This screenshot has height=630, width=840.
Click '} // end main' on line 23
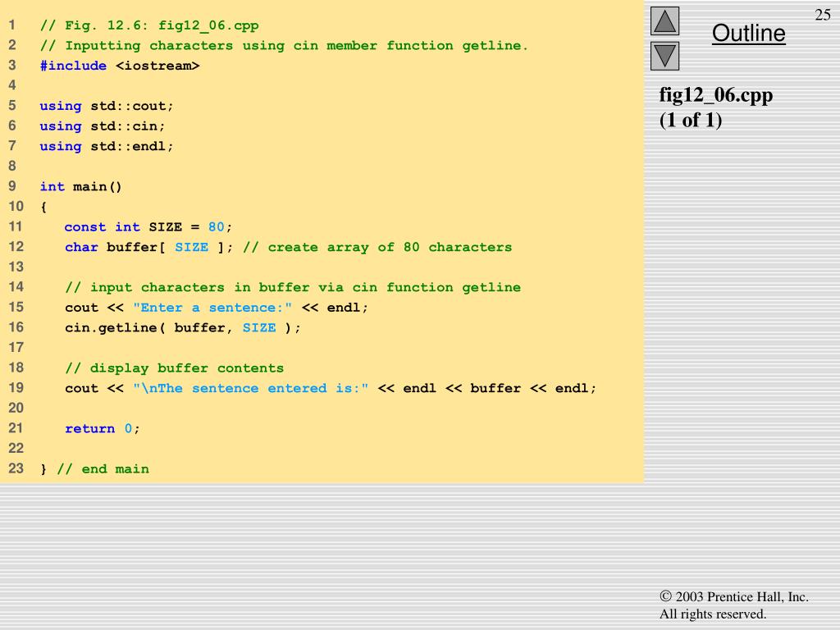95,468
